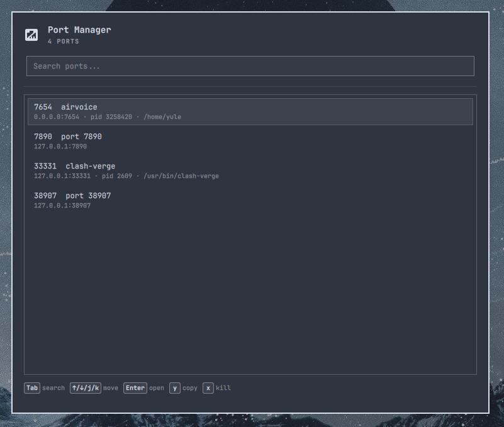
Task: Click the ↑/↓/j/k move shortcut key
Action: tap(86, 388)
